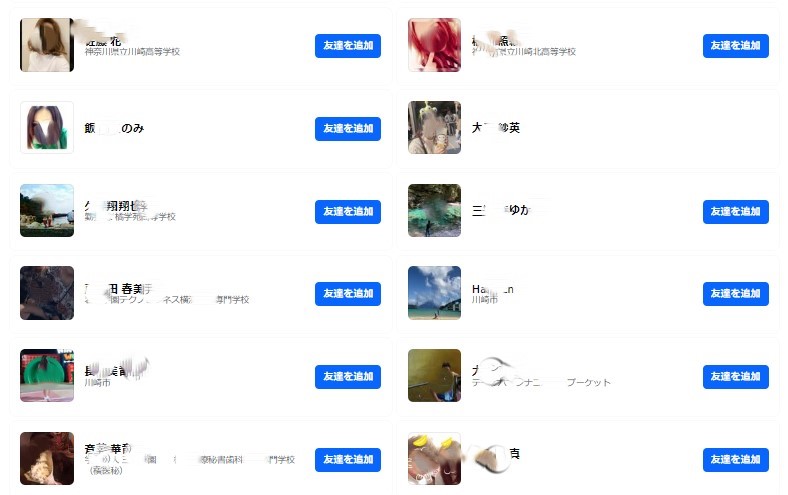Open the red flower profile picture
The height and width of the screenshot is (495, 788).
pos(434,45)
